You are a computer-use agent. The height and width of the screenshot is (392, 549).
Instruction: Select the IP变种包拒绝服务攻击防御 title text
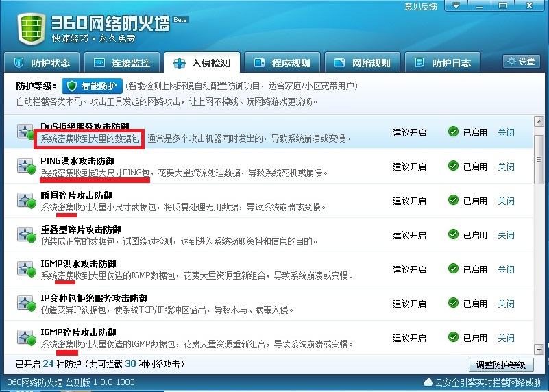pos(94,298)
